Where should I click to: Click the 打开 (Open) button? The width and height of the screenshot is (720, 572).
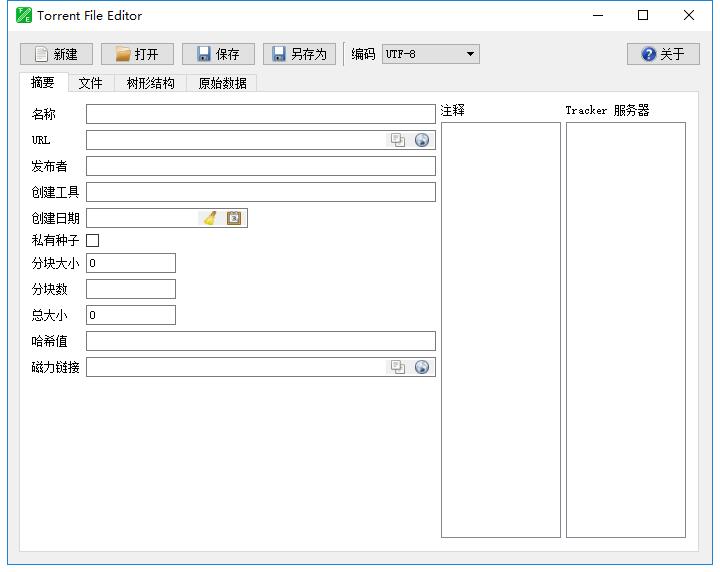pos(137,54)
